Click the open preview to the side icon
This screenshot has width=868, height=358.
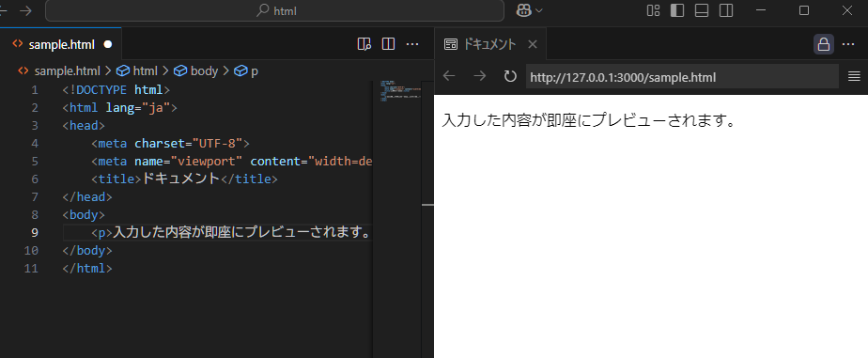coord(364,44)
